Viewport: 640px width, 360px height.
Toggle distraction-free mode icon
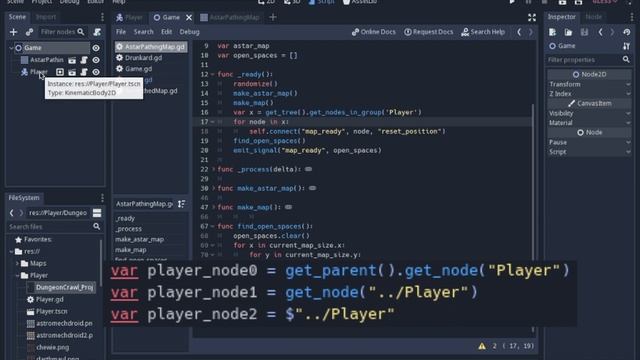click(x=532, y=17)
